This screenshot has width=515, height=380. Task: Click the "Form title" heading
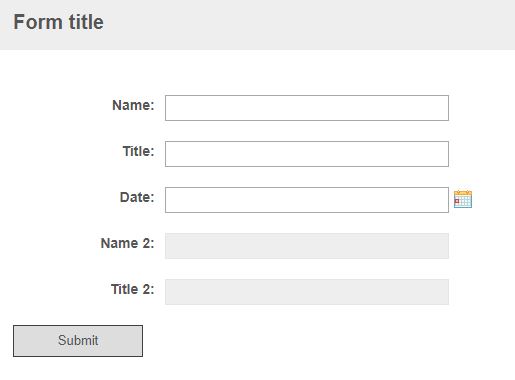tap(58, 22)
